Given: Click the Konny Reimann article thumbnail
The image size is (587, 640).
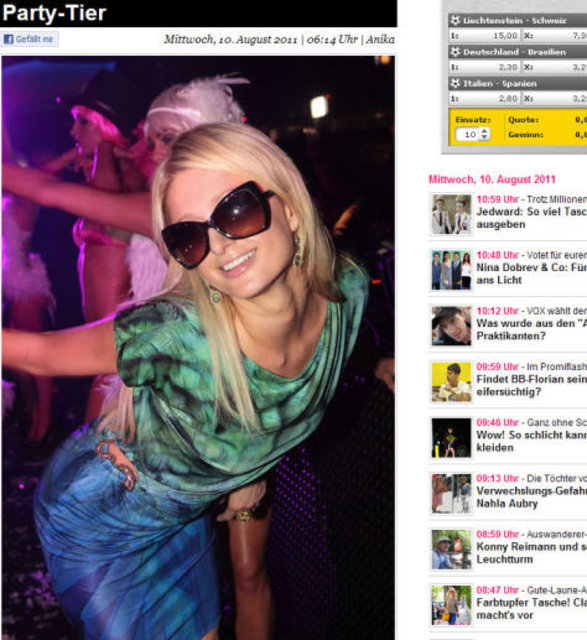Looking at the screenshot, I should 451,549.
